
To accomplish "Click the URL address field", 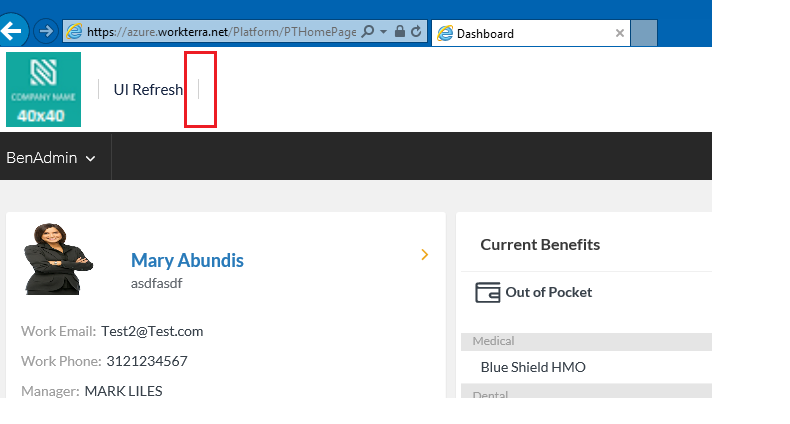I will pos(220,32).
